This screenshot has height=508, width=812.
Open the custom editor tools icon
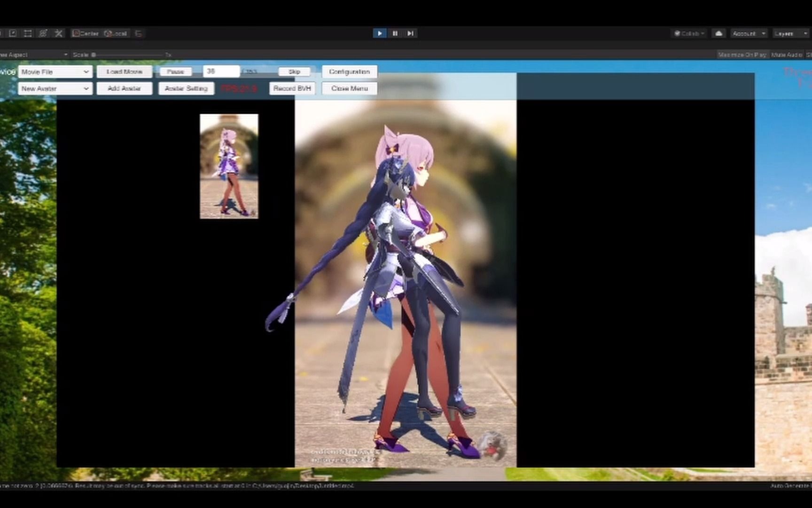(x=59, y=33)
